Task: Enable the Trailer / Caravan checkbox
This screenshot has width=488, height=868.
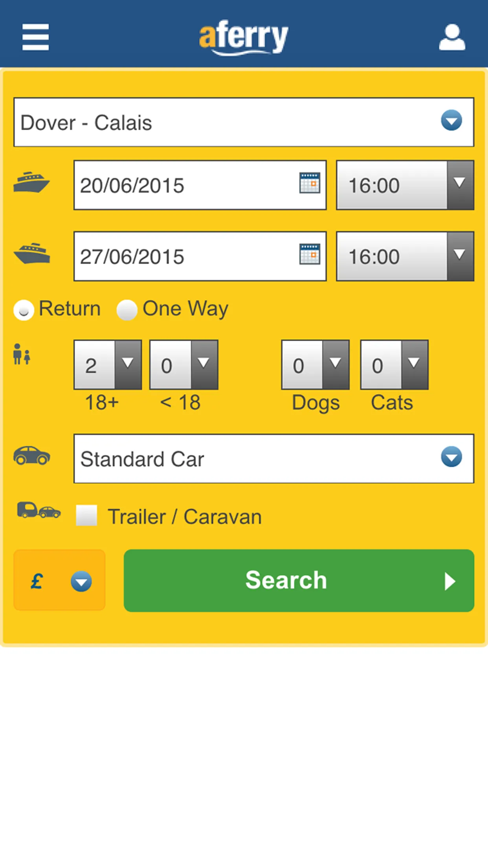Action: (86, 515)
